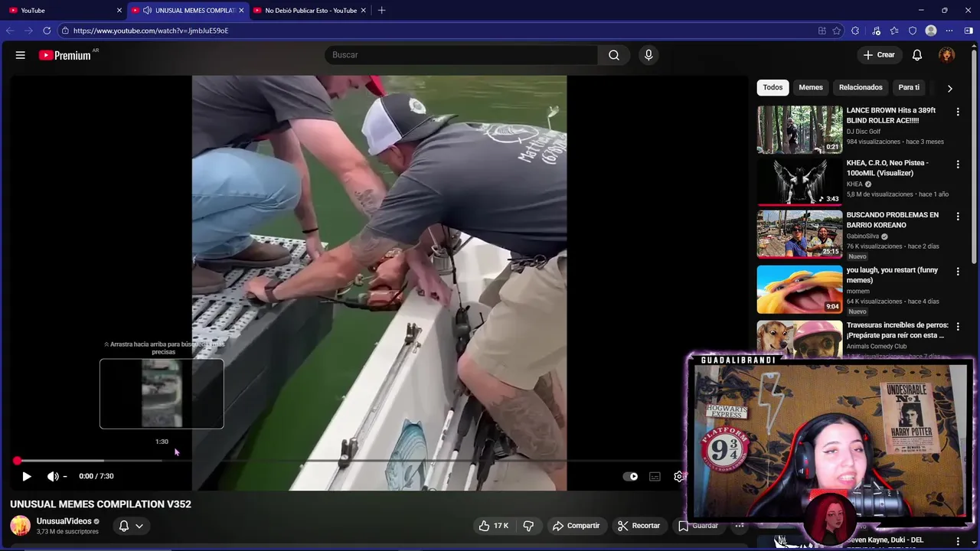Select the Relacionados filter chip
This screenshot has height=551, width=980.
point(861,87)
